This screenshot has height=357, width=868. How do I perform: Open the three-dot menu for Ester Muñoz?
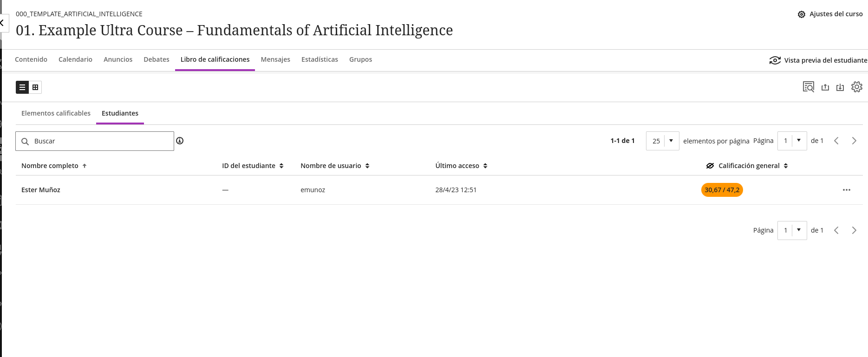[x=847, y=190]
